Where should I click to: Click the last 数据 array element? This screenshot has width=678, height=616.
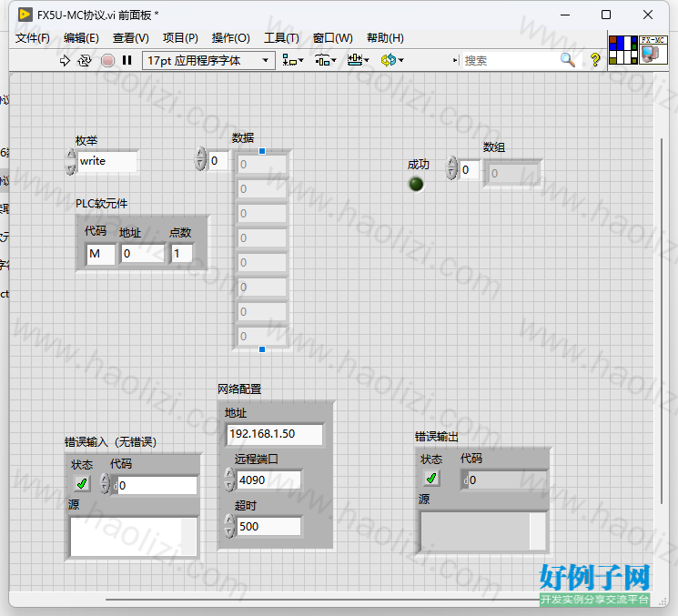[x=262, y=337]
